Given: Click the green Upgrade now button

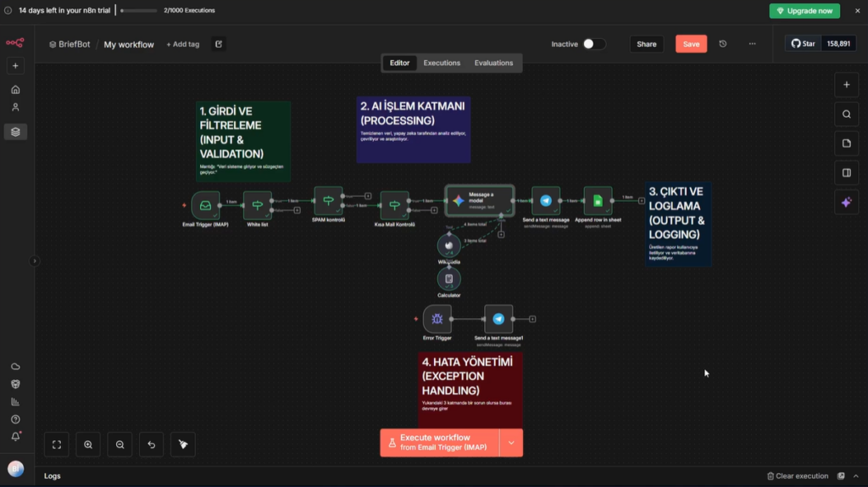Looking at the screenshot, I should [804, 11].
